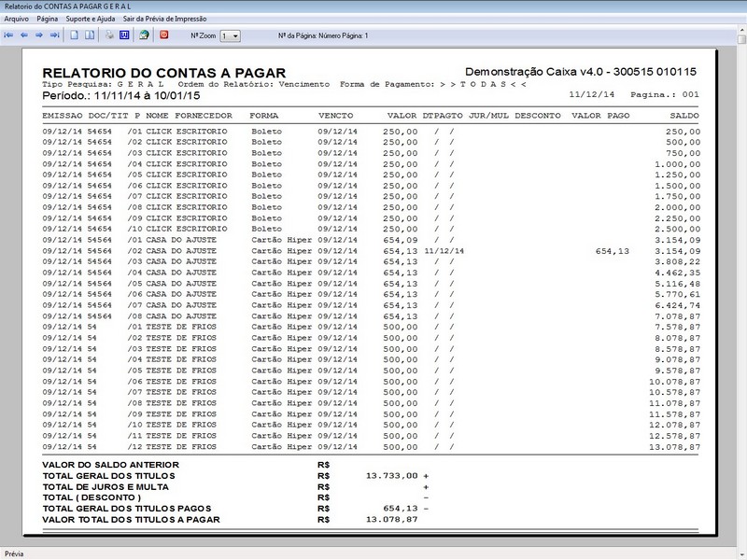Viewport: 747px width, 560px height.
Task: Click the 654,09 value in VALOR column
Action: [401, 240]
